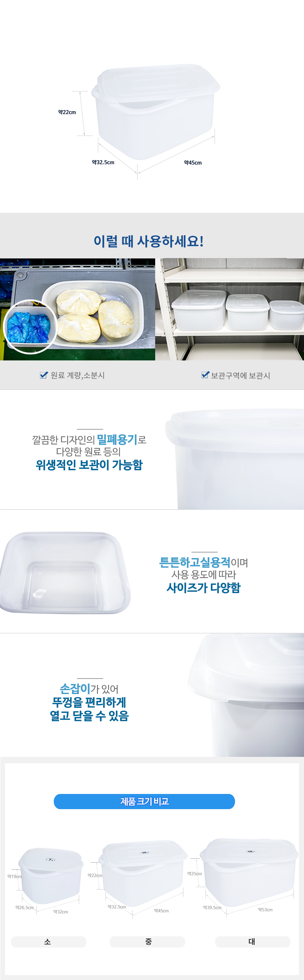Click the 밀폐용기 highlighted text
Screen dimensions: 304x980
coord(117,440)
